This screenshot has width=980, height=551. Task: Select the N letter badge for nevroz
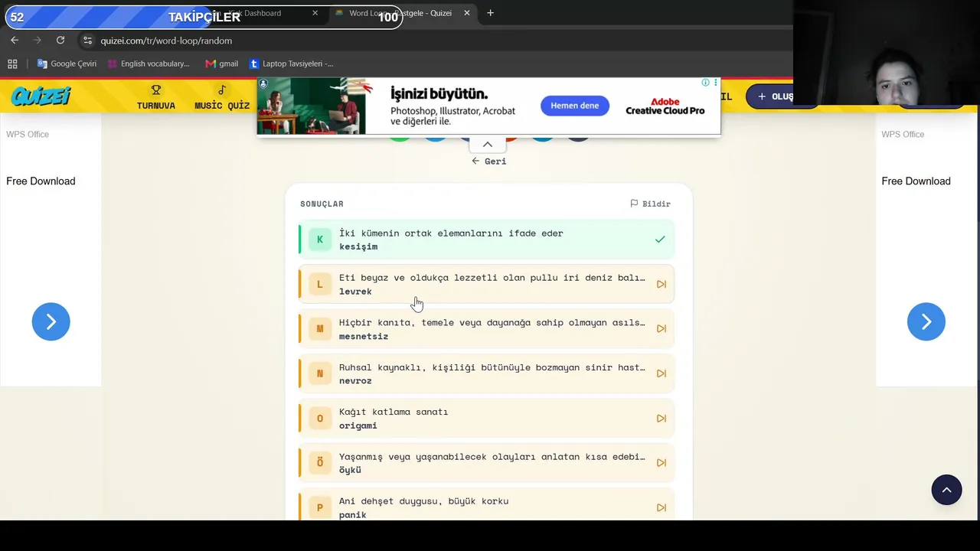click(320, 373)
